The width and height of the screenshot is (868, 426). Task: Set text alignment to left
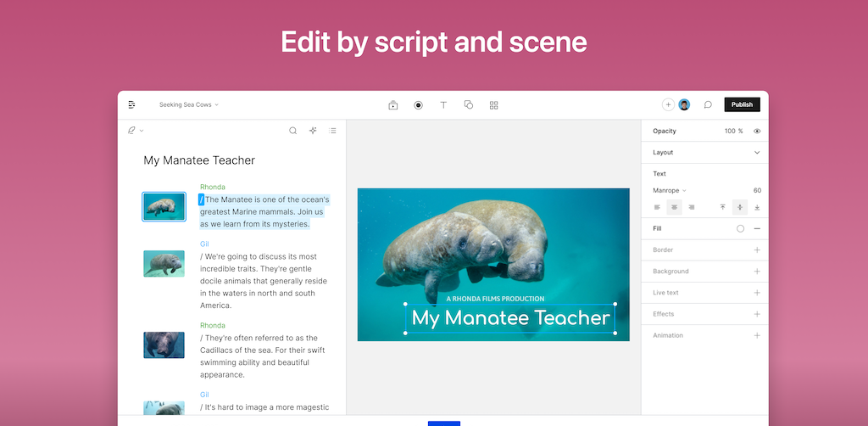coord(657,207)
